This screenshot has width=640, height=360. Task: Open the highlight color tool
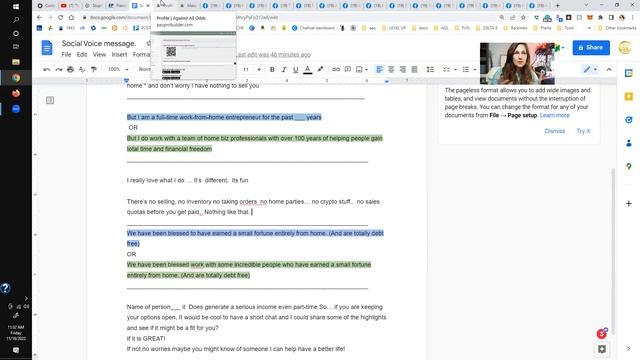320,69
